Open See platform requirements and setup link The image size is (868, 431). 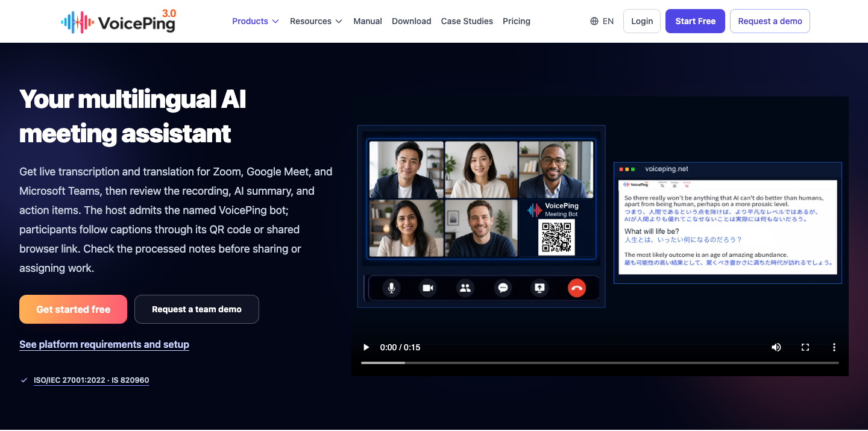[104, 344]
